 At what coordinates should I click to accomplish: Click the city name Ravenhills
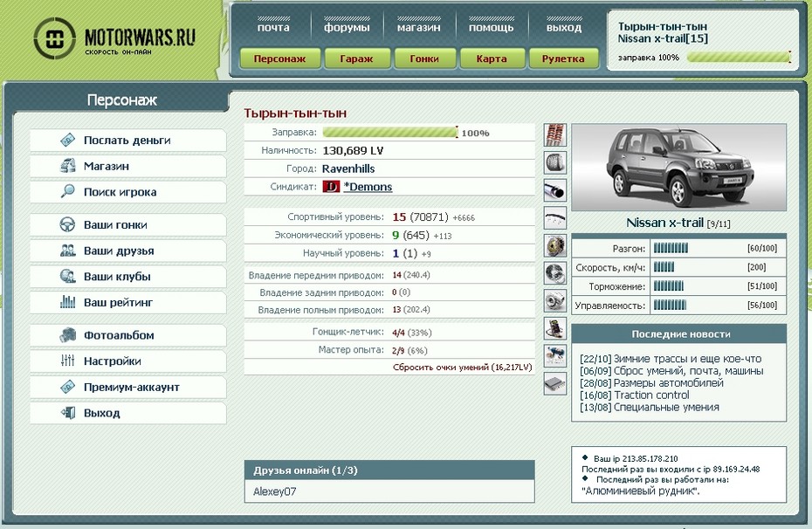coord(348,168)
